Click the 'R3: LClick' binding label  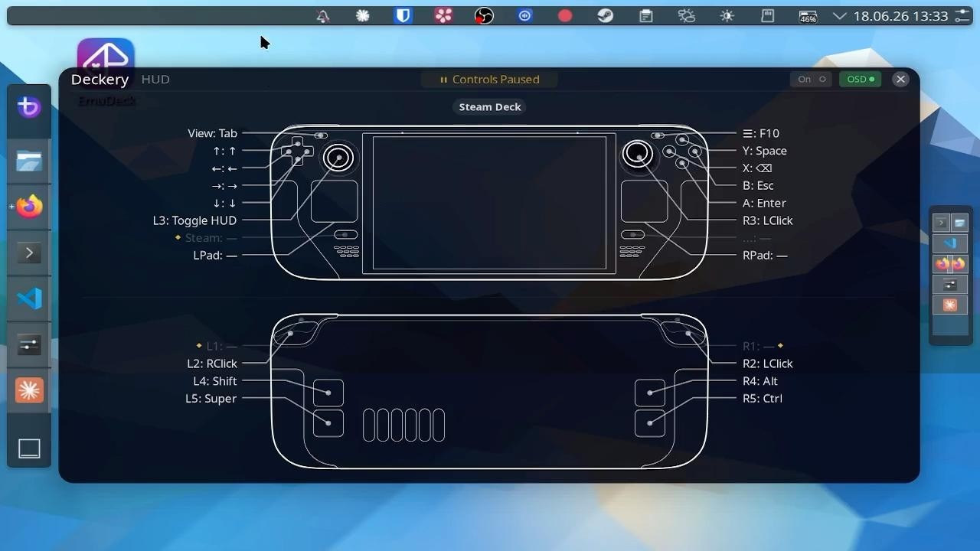pos(768,220)
